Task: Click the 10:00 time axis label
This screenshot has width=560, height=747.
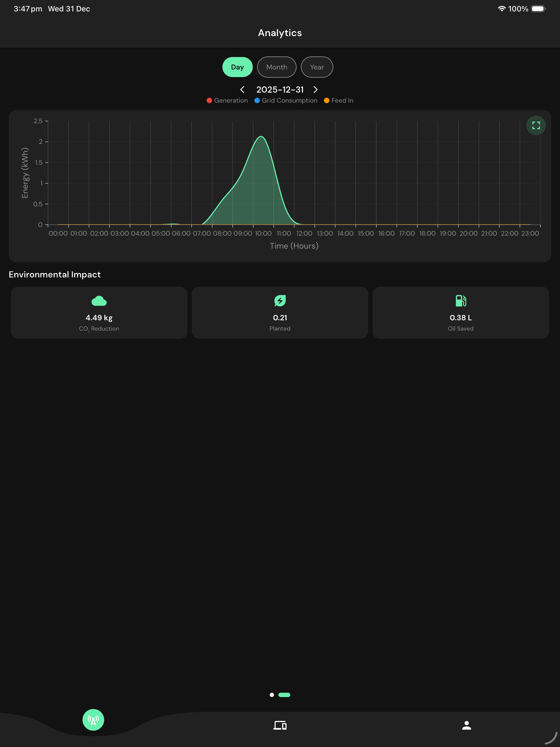Action: 263,233
